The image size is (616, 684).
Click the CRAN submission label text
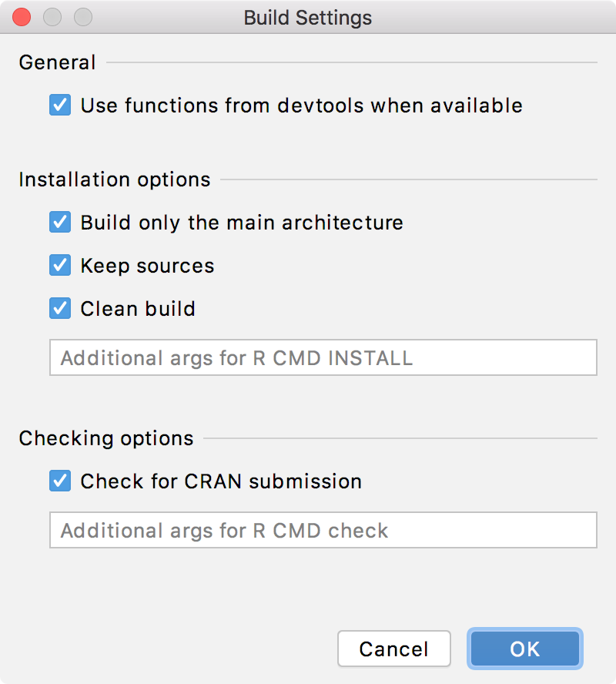point(220,481)
